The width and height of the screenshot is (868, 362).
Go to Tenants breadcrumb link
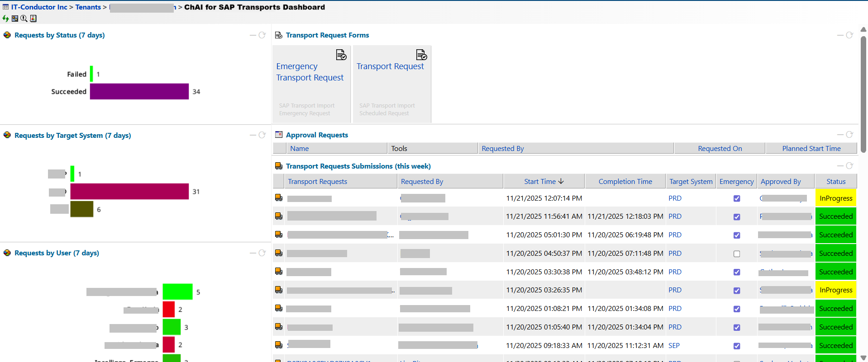pos(88,7)
